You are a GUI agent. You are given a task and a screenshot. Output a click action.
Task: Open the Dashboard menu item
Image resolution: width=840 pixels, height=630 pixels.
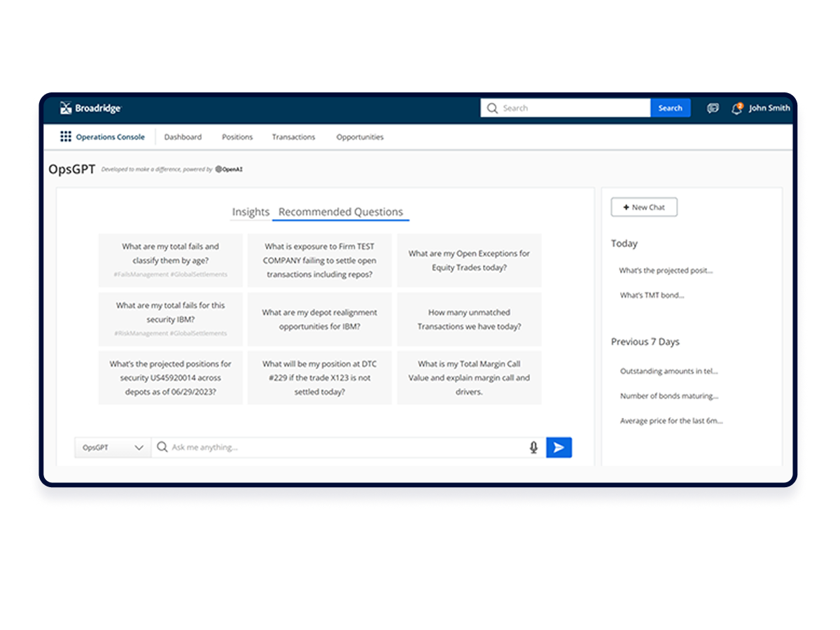tap(183, 137)
